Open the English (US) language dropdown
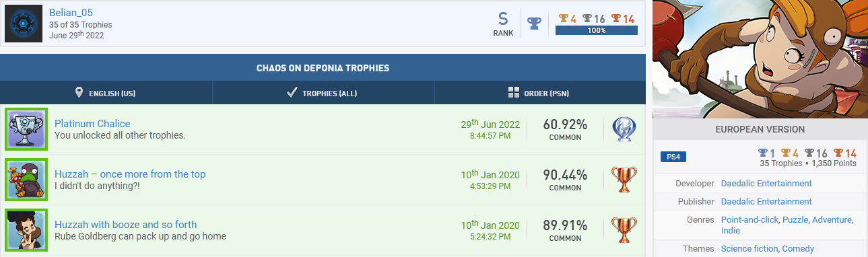Image resolution: width=868 pixels, height=257 pixels. click(x=106, y=93)
